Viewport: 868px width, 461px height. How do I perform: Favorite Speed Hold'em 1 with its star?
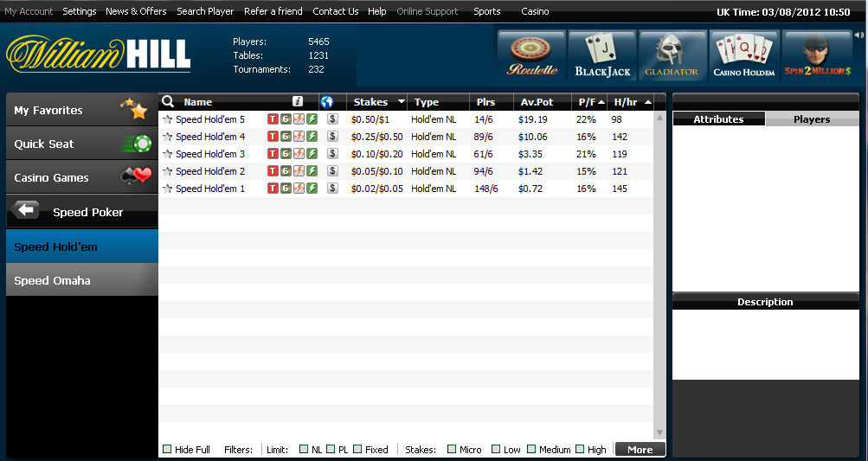coord(167,189)
